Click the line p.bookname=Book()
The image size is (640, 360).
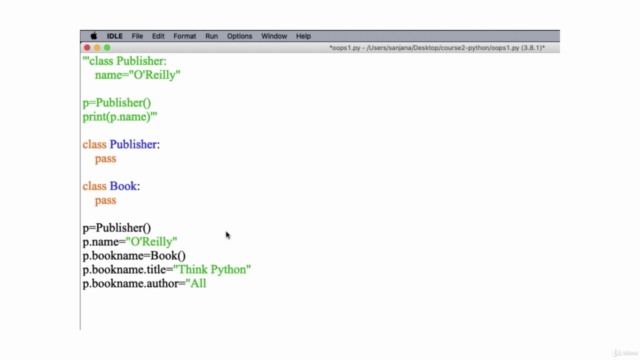[134, 256]
